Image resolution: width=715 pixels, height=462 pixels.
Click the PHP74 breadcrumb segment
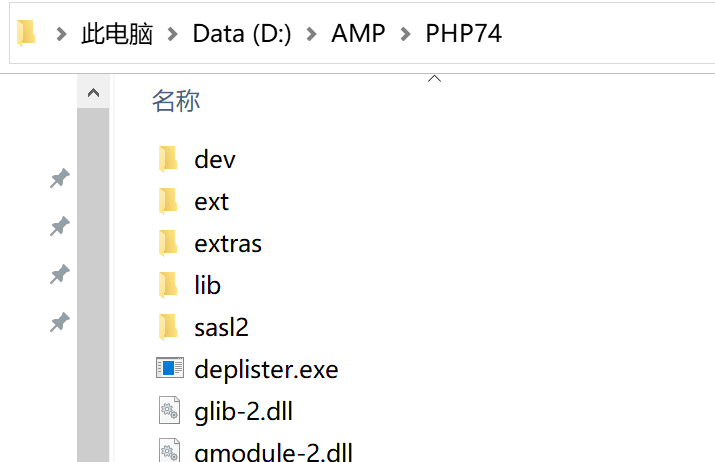click(464, 34)
